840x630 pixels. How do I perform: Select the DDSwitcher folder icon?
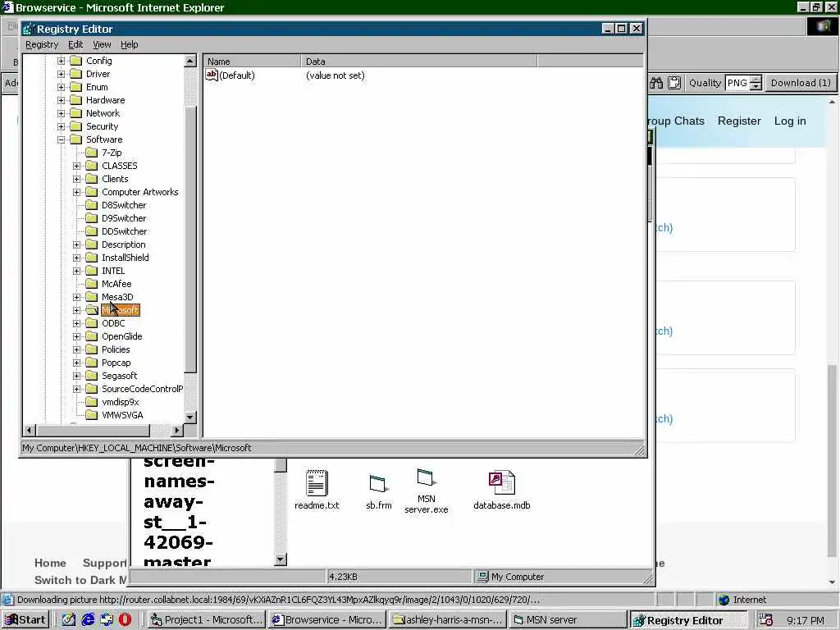[x=92, y=231]
